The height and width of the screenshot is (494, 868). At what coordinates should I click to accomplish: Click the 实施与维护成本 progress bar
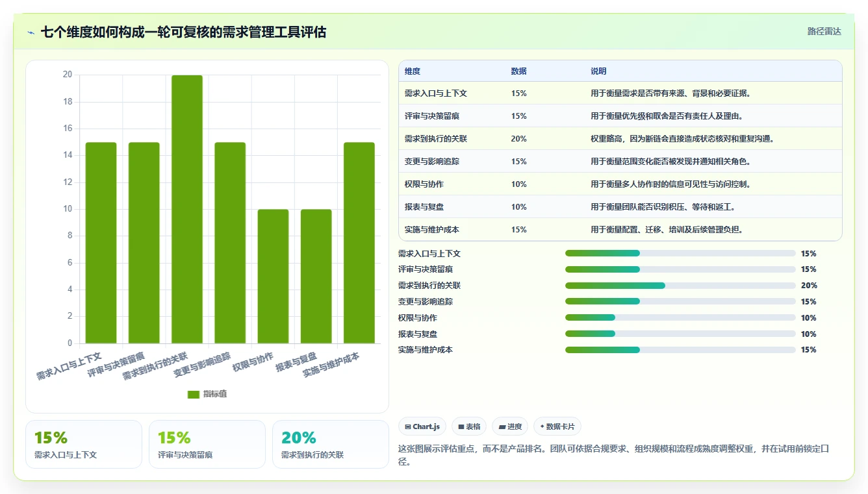680,350
